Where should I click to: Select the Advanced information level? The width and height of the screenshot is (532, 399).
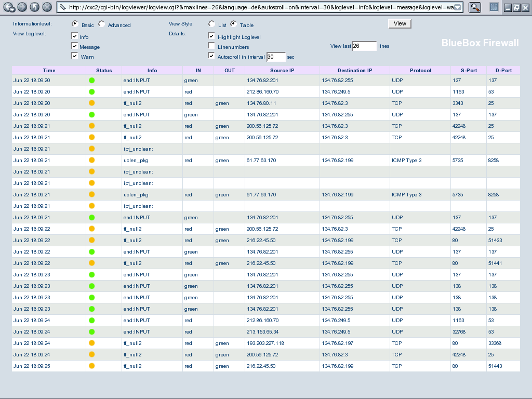pyautogui.click(x=102, y=24)
